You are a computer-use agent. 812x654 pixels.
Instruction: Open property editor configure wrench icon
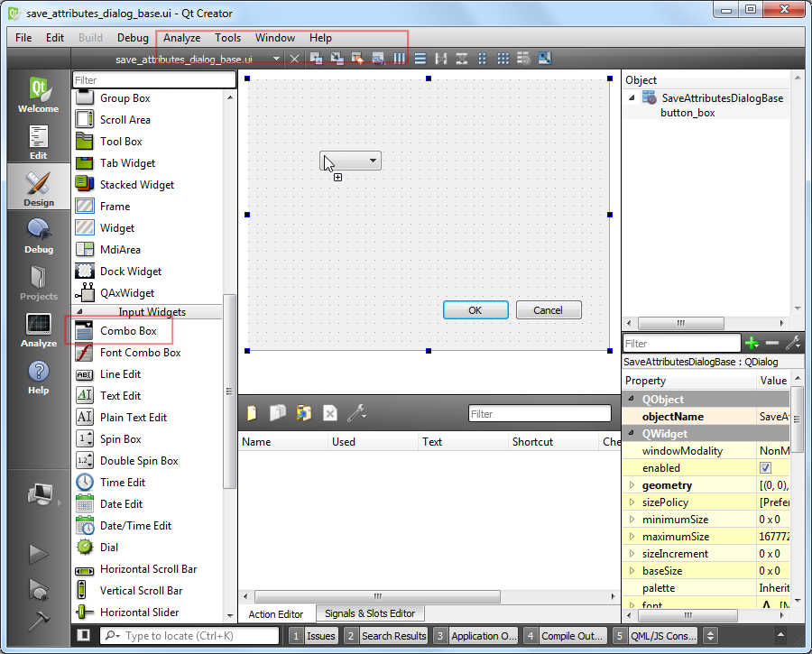793,343
